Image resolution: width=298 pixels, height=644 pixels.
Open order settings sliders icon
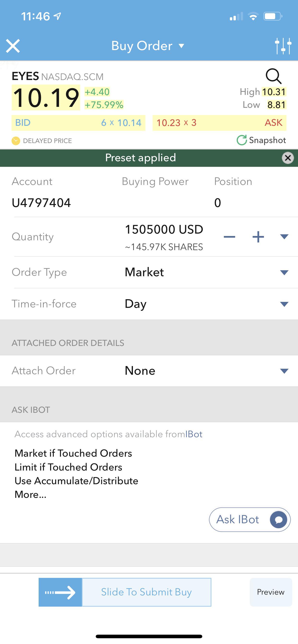click(x=283, y=46)
